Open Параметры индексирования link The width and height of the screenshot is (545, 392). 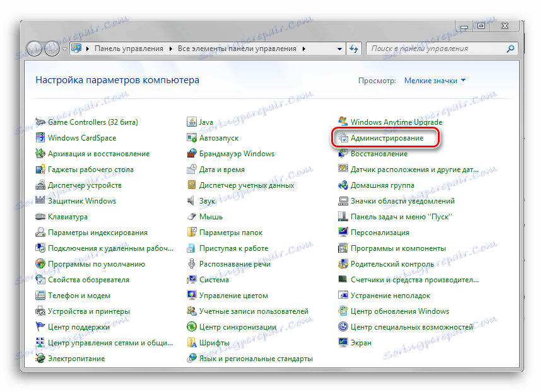tap(98, 233)
